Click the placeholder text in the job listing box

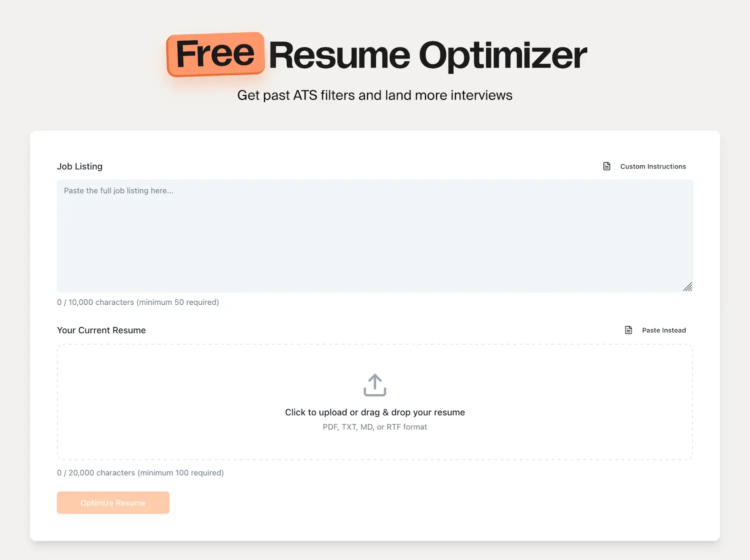pyautogui.click(x=118, y=190)
